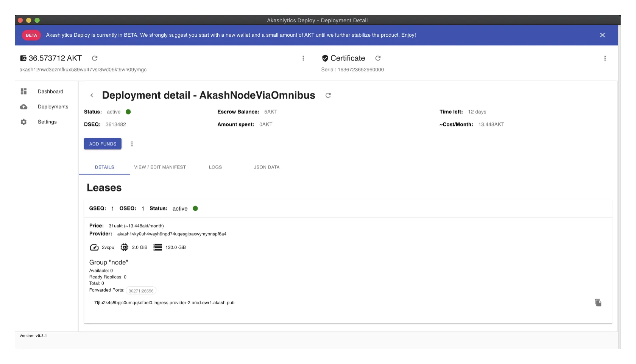Click the Deployments cloud icon
The height and width of the screenshot is (364, 636).
coord(23,107)
